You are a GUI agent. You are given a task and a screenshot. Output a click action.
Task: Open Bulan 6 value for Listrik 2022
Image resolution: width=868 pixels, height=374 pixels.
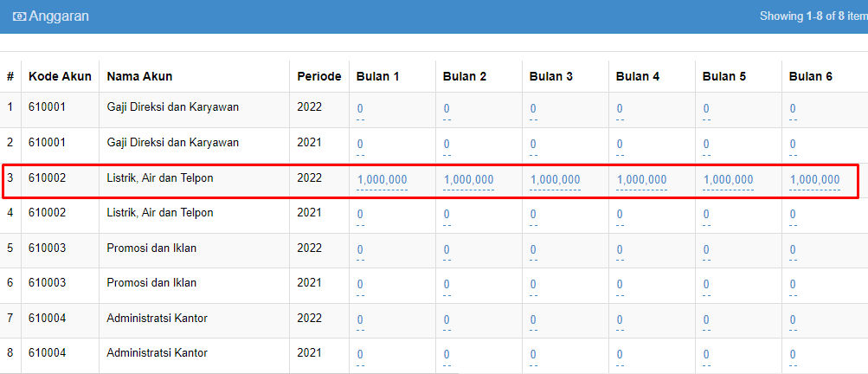pyautogui.click(x=815, y=179)
